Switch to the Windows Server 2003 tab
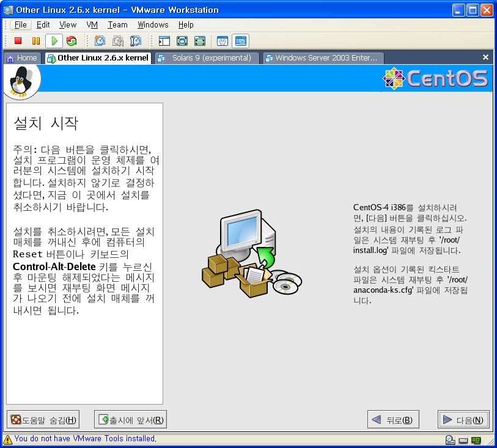The image size is (497, 448). (x=322, y=58)
